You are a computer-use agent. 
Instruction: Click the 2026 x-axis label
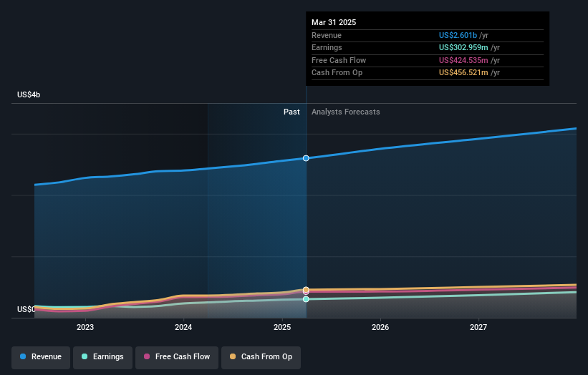(380, 328)
